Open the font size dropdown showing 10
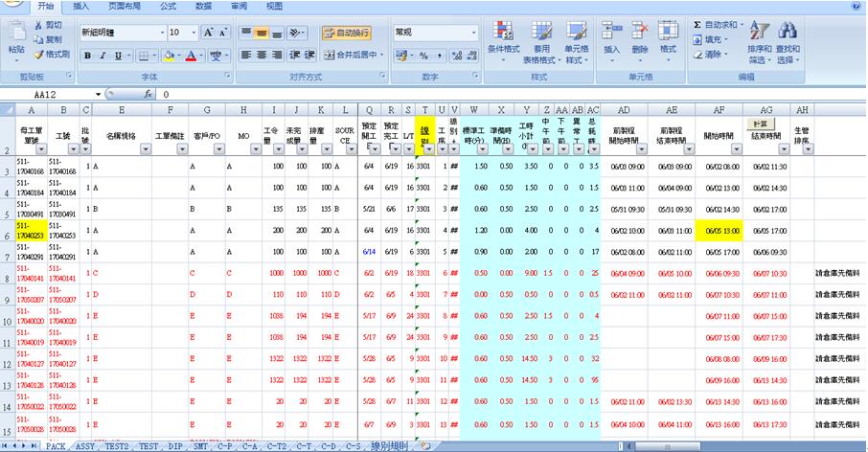 pyautogui.click(x=194, y=33)
